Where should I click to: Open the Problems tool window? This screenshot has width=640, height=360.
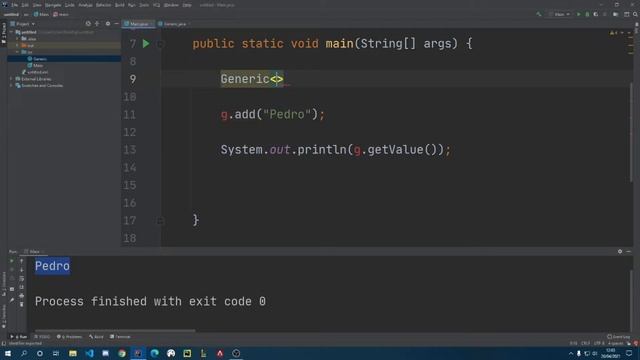[69, 337]
